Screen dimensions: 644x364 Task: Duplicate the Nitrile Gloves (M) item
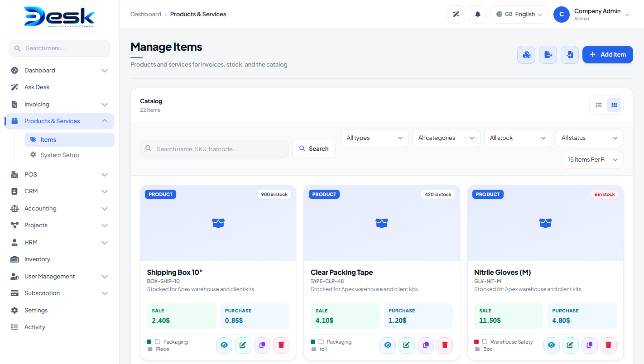[x=589, y=345]
